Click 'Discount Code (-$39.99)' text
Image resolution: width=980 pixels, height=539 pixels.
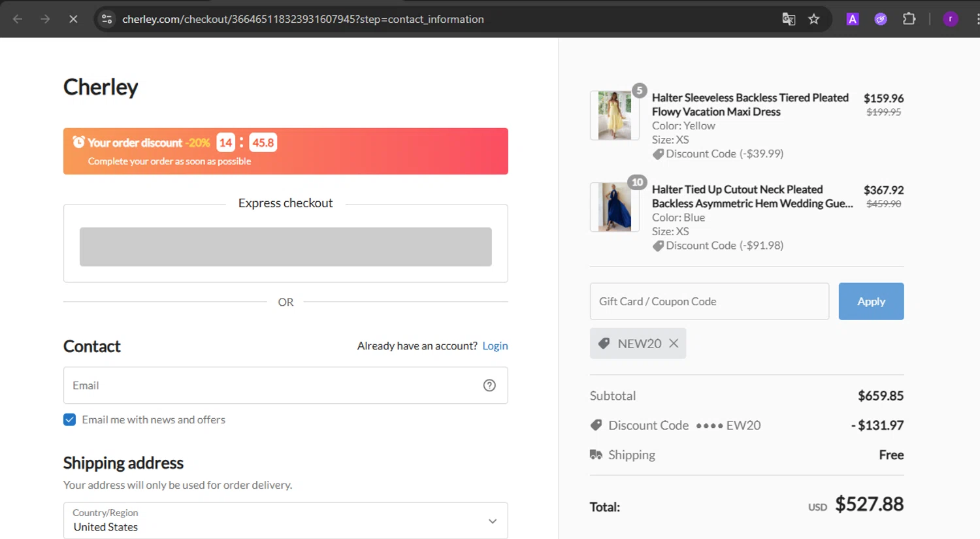[725, 154]
